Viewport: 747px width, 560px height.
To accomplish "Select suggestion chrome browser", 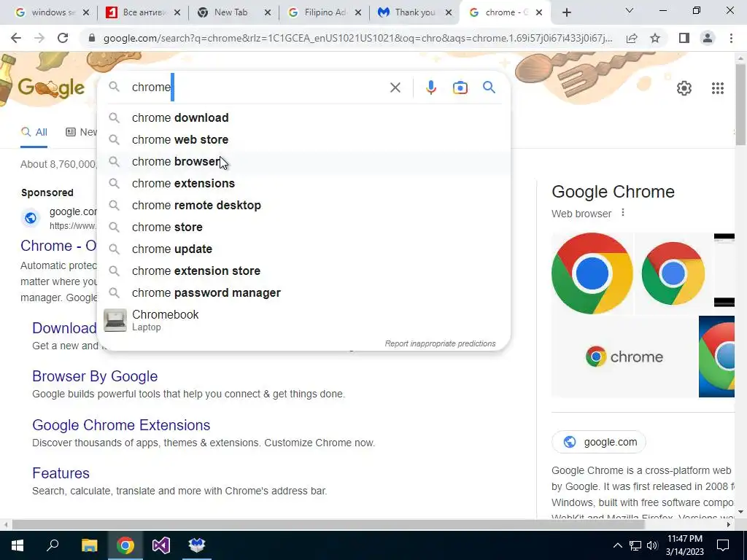I will (x=304, y=161).
